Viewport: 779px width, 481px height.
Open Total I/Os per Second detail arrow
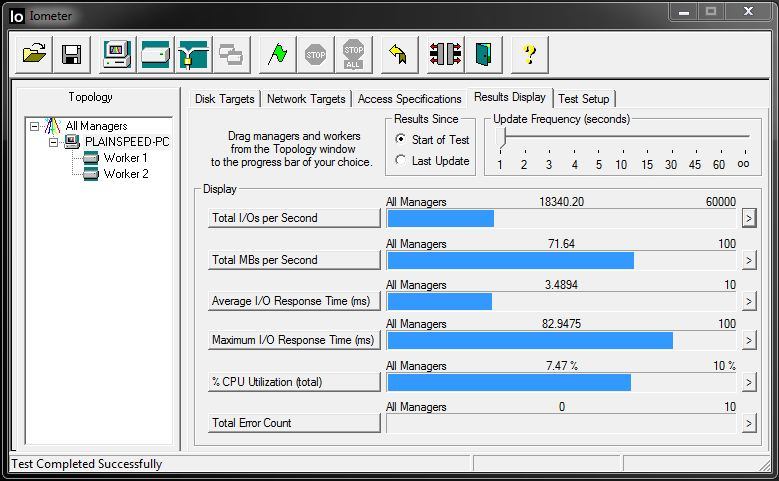(x=749, y=218)
